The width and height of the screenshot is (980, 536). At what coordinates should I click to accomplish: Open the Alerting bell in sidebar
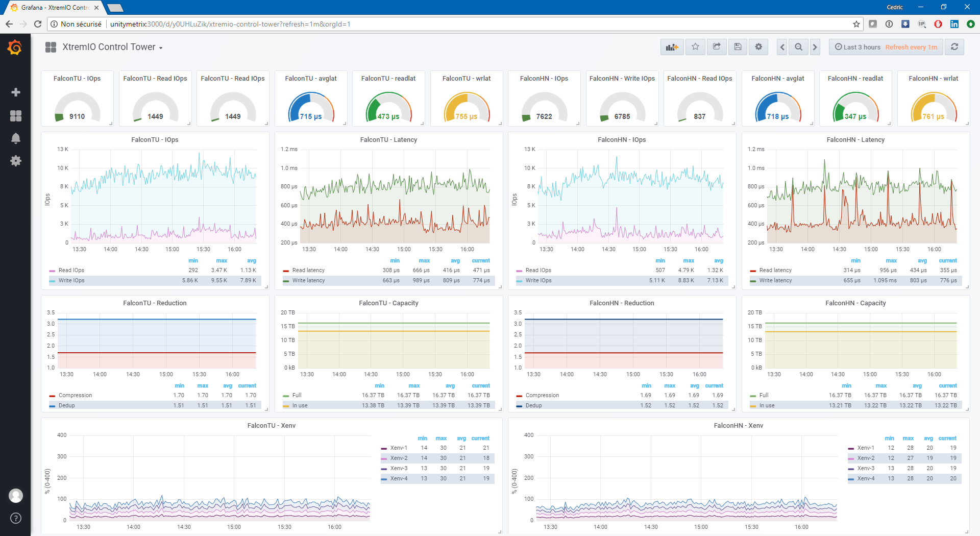click(x=16, y=138)
